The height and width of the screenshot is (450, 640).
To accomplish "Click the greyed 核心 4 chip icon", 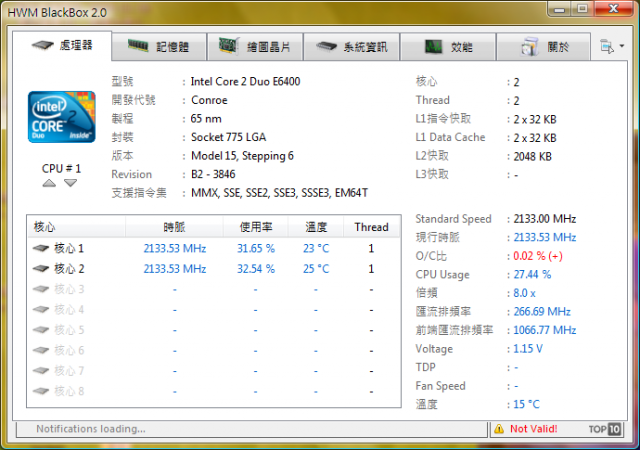I will pyautogui.click(x=41, y=310).
